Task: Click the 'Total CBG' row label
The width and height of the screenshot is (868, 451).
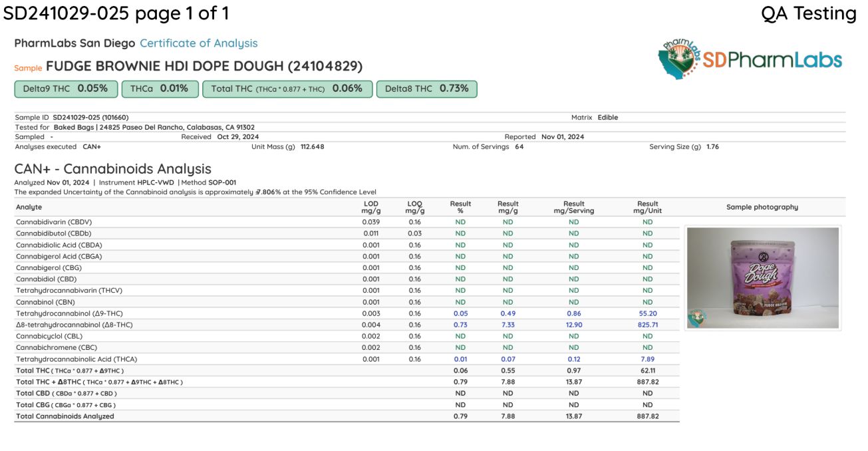Action: pyautogui.click(x=66, y=404)
